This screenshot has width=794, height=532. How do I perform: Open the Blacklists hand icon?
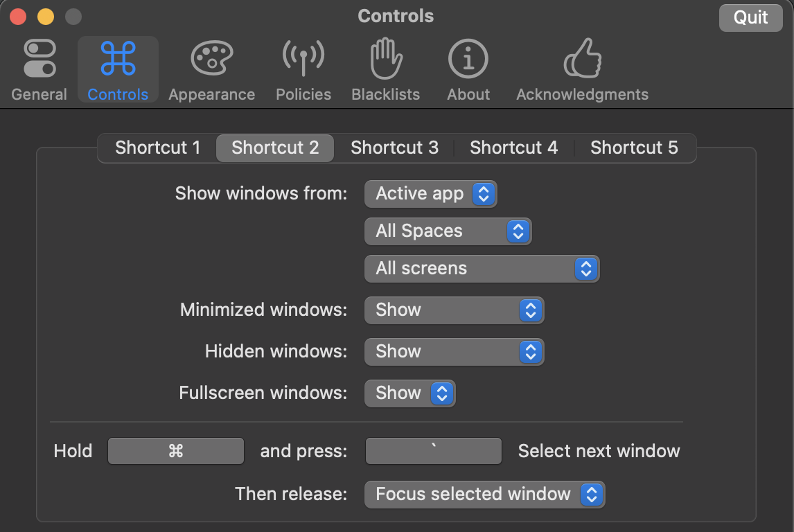click(x=386, y=58)
